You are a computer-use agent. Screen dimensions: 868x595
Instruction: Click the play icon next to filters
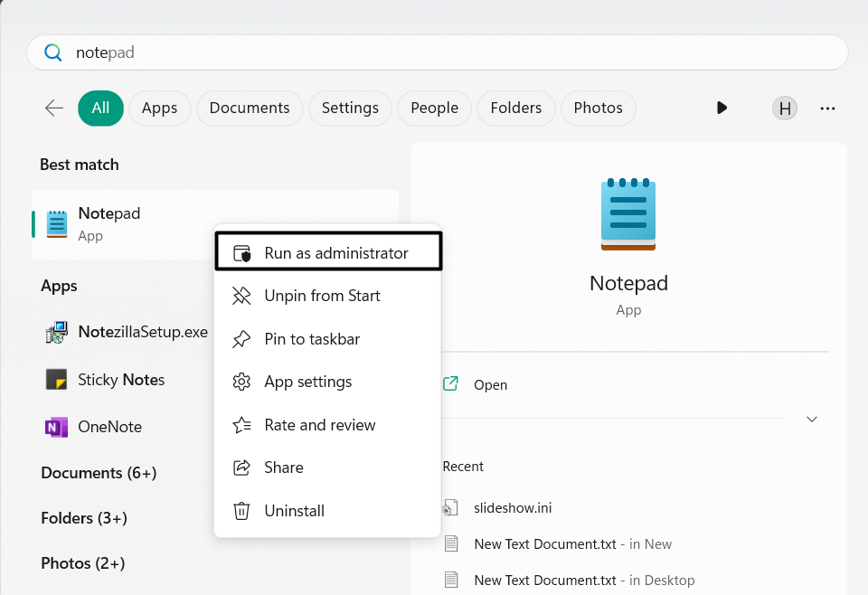pyautogui.click(x=722, y=108)
